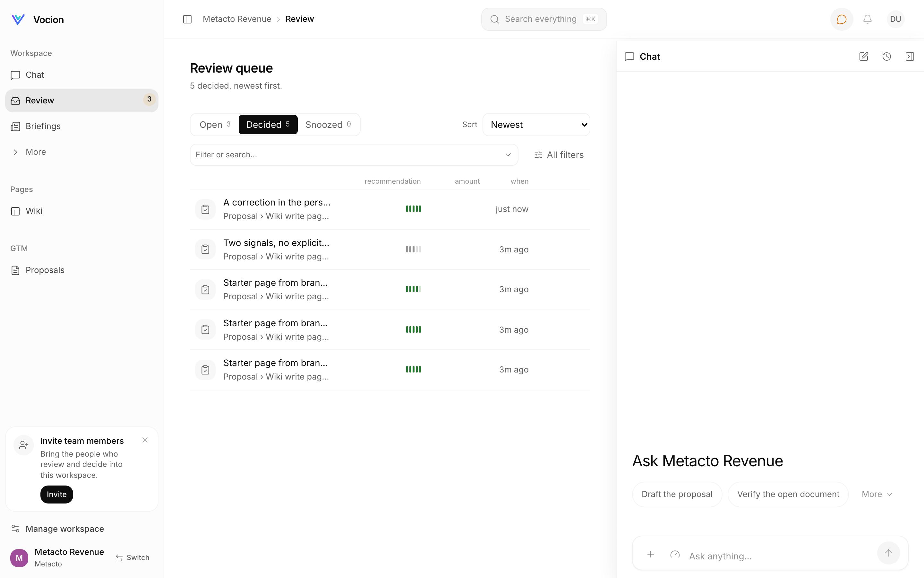Expand the Filter or search chevron
Screen dimensions: 924x578
tap(508, 155)
